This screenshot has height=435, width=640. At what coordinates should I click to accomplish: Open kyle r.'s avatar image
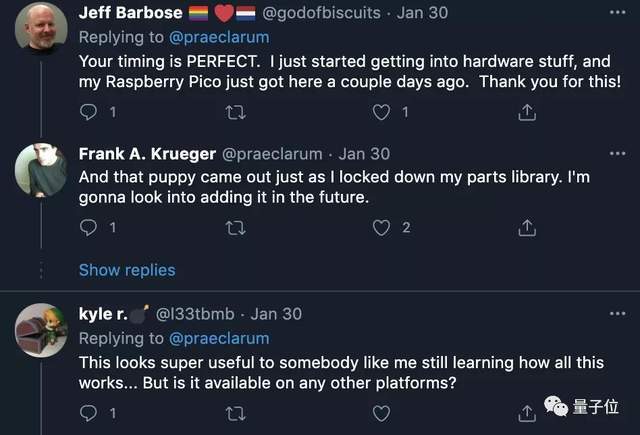(x=41, y=330)
